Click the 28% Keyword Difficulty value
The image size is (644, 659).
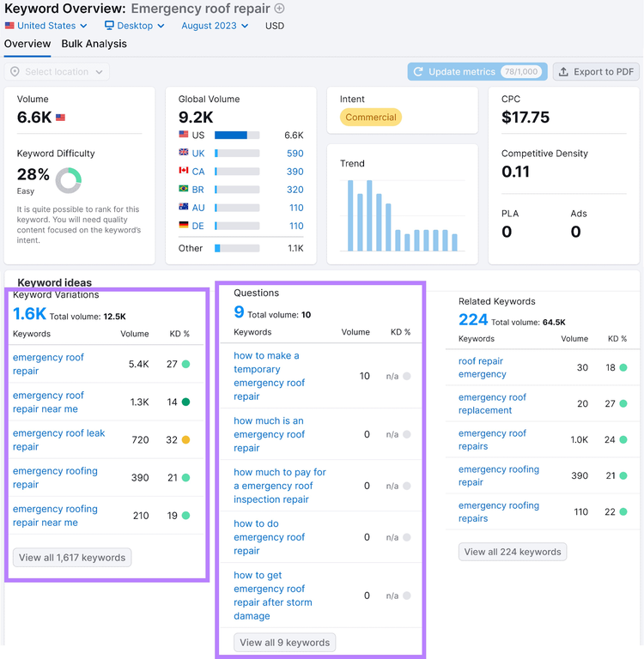(x=33, y=174)
